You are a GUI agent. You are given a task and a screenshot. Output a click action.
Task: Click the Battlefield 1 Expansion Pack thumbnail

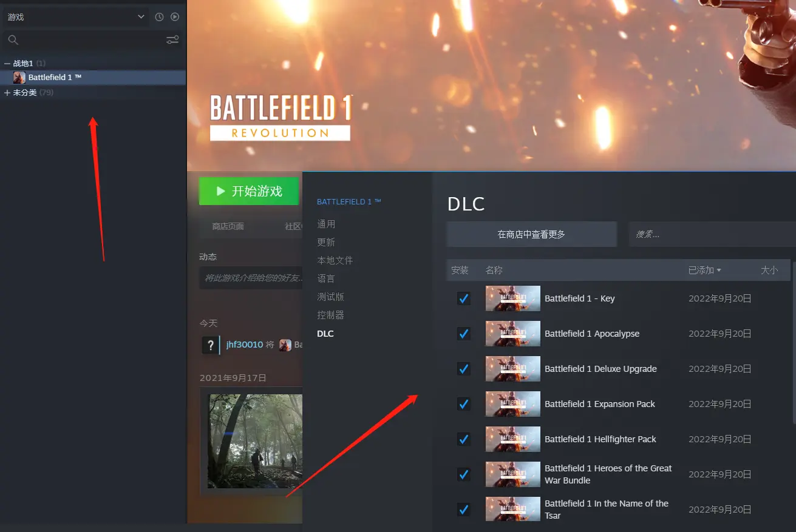[x=512, y=404]
